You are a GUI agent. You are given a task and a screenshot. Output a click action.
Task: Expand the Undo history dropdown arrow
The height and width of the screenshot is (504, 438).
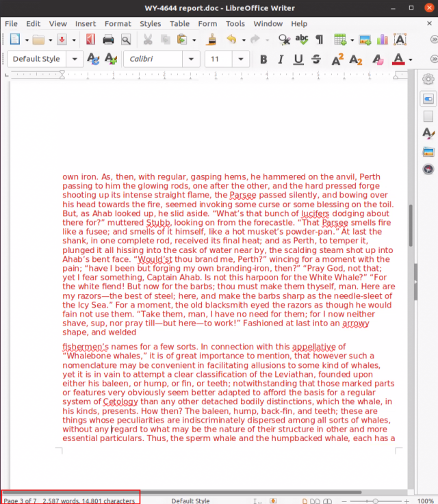click(x=244, y=40)
